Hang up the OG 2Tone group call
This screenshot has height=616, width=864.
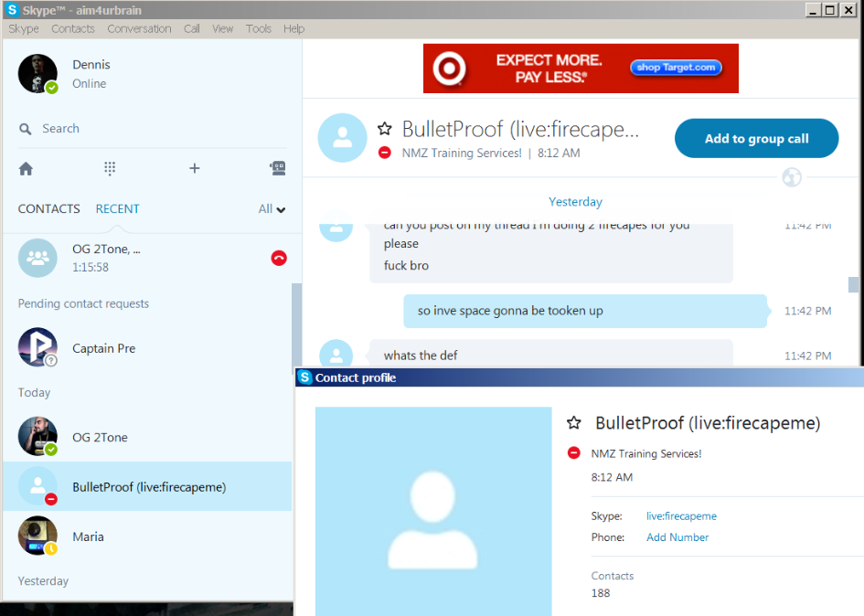279,258
